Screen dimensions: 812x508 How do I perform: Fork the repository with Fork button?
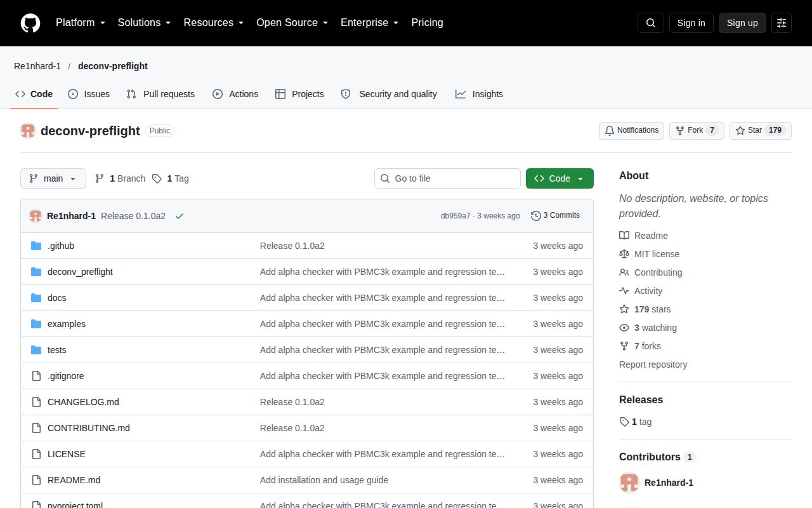coord(697,131)
